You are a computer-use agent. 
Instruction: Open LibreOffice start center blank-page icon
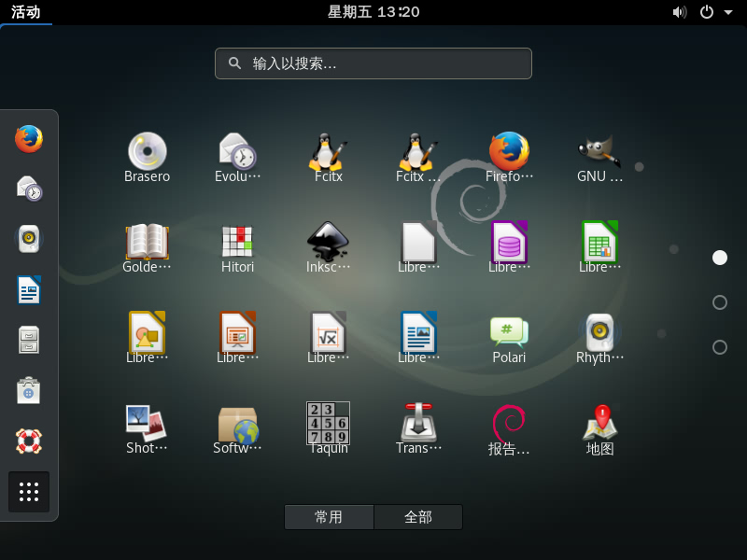pos(418,247)
